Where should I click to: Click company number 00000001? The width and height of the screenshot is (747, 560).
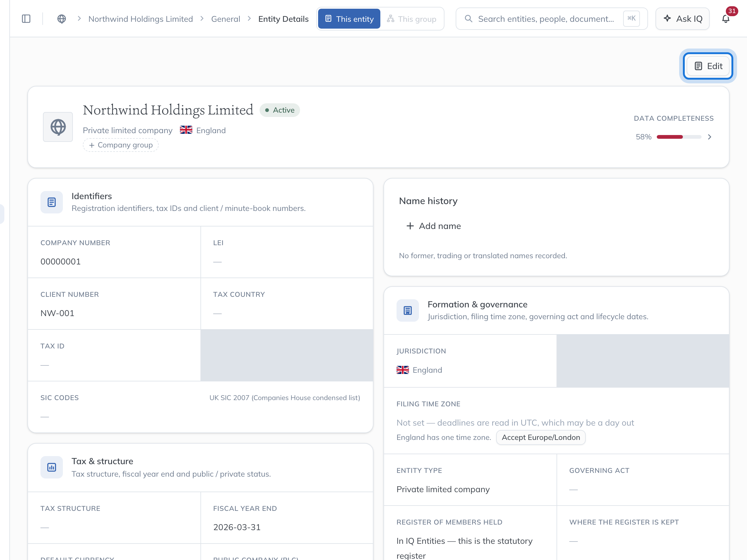(60, 262)
